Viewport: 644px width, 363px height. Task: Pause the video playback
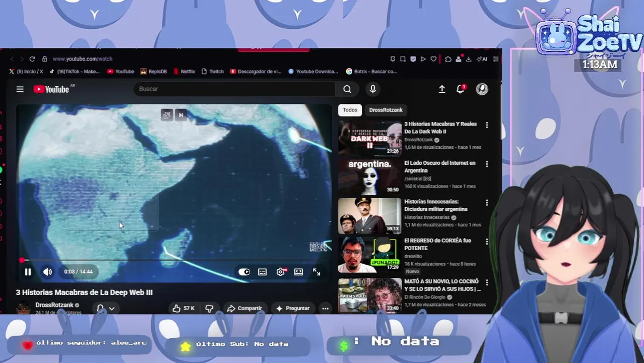click(28, 272)
